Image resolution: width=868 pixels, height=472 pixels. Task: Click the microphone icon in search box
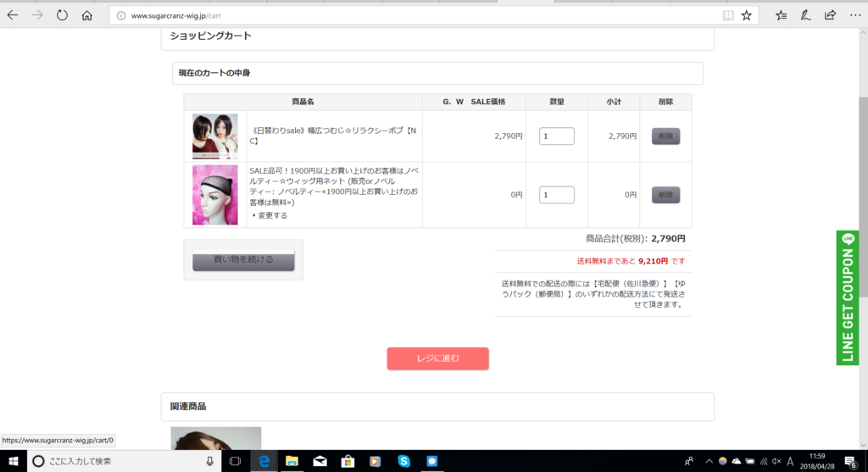[210, 461]
